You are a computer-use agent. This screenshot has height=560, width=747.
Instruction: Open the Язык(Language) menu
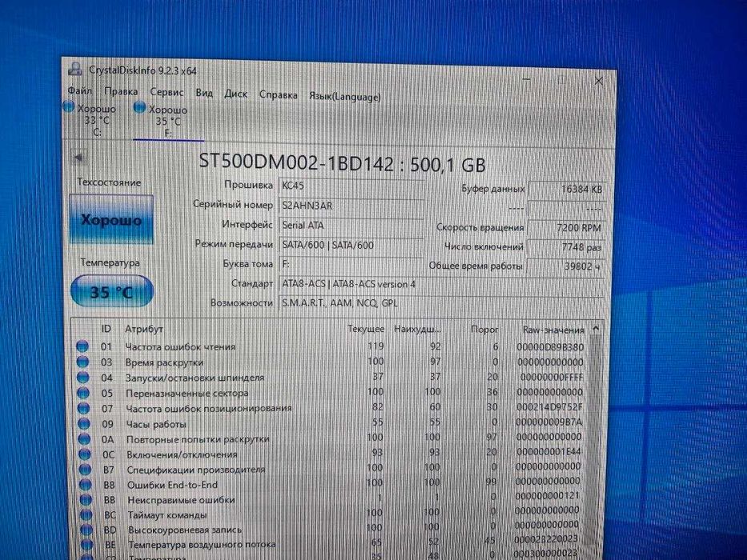pyautogui.click(x=345, y=97)
